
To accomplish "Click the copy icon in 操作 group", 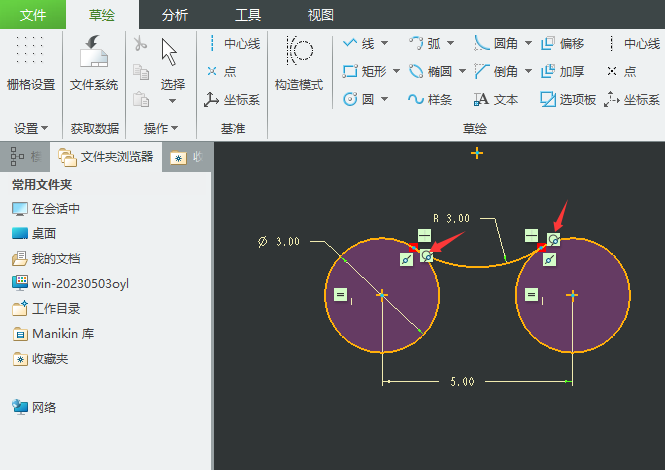I will pyautogui.click(x=141, y=72).
